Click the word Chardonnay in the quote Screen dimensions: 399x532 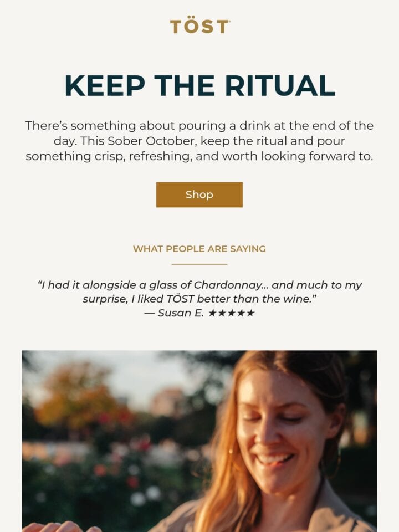pyautogui.click(x=228, y=285)
